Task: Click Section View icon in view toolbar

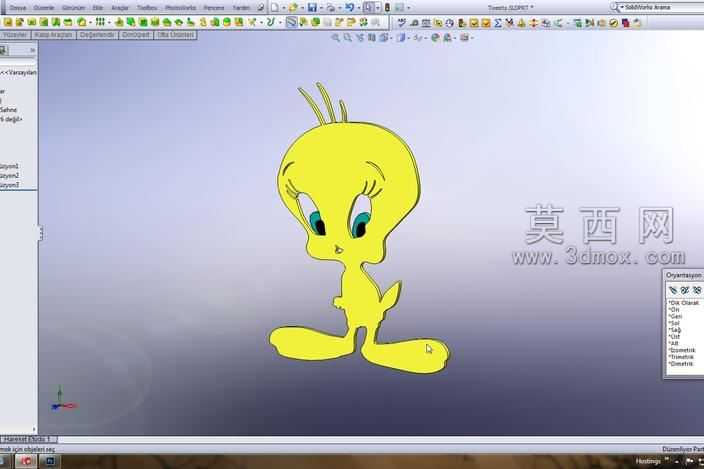Action: point(372,38)
